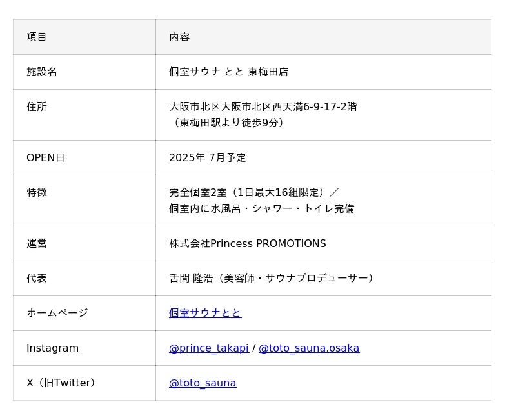The width and height of the screenshot is (516, 420).
Task: Click the 項目 column header
Action: tap(37, 37)
